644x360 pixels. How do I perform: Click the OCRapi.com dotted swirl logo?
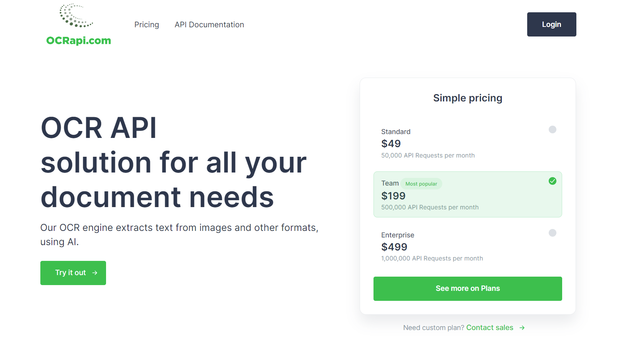(x=76, y=16)
